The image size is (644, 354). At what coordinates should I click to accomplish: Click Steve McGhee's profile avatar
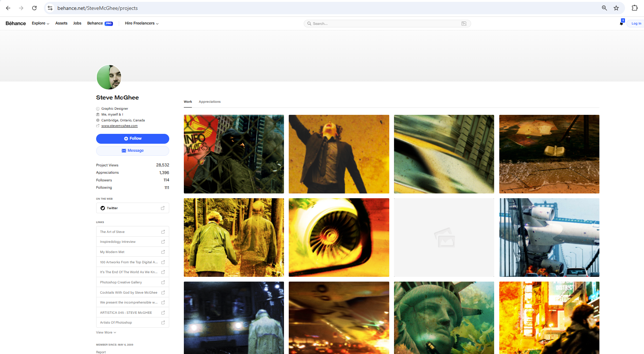(109, 77)
